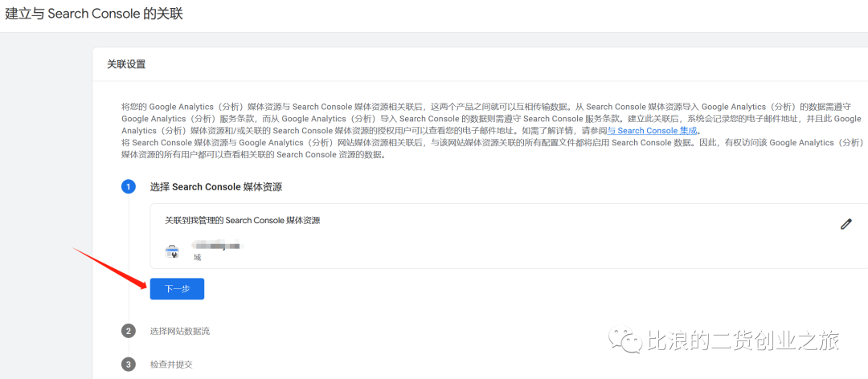
Task: Click the blurred property domain name
Action: (218, 245)
